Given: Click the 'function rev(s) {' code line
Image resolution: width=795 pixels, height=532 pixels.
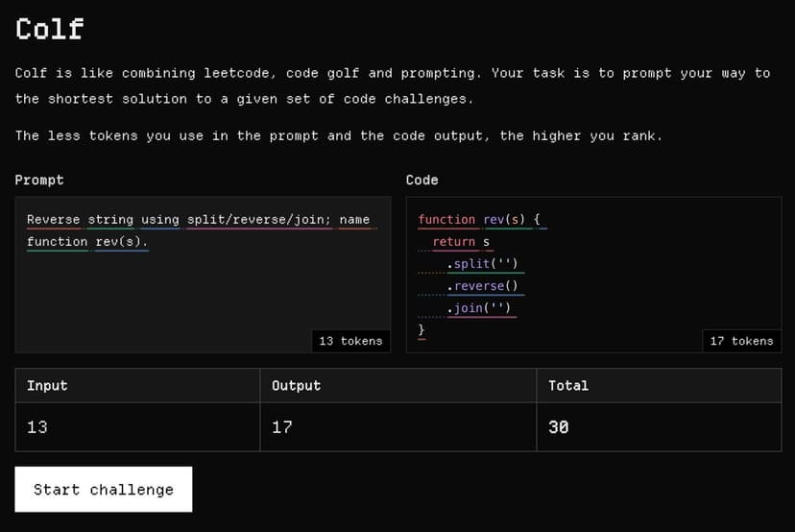Looking at the screenshot, I should click(x=480, y=220).
